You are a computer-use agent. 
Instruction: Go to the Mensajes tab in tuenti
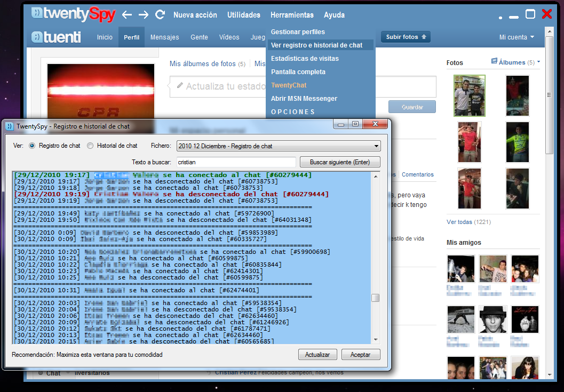pyautogui.click(x=165, y=37)
